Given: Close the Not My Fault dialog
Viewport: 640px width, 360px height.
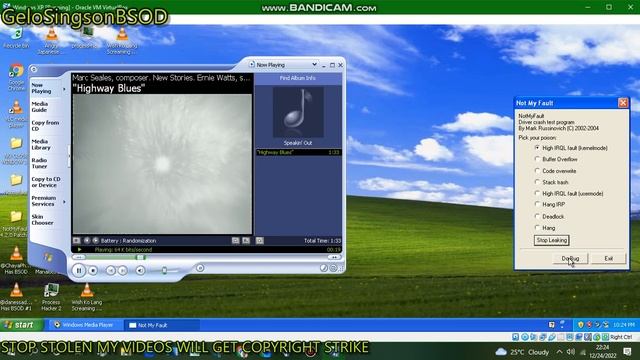Looking at the screenshot, I should pyautogui.click(x=623, y=103).
